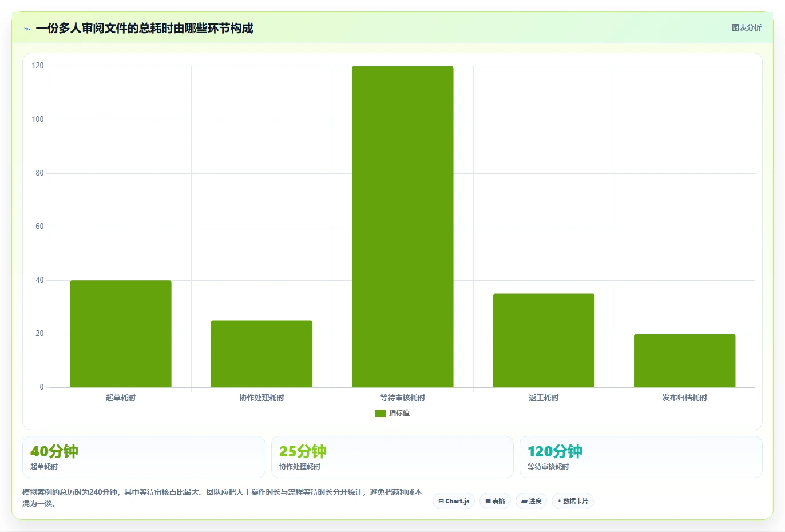Click the chart title heading text
This screenshot has width=785, height=532.
coord(144,29)
